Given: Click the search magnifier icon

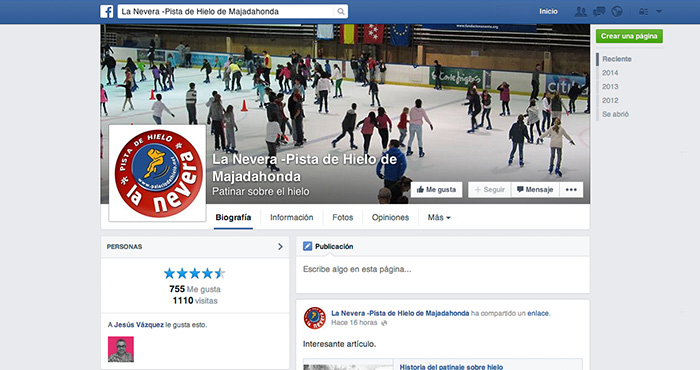Looking at the screenshot, I should [x=341, y=12].
